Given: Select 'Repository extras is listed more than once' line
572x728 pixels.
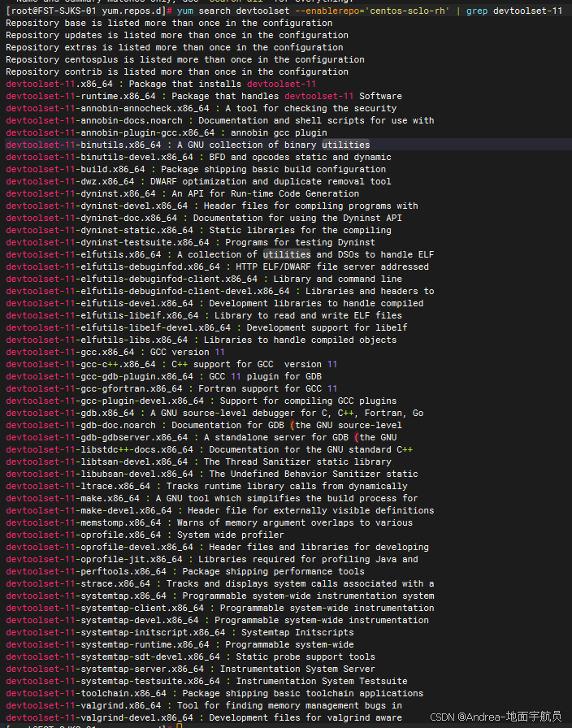Looking at the screenshot, I should 174,47.
